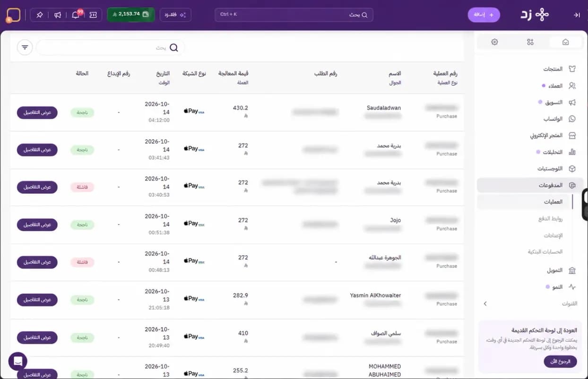Switch to the sidebar home tab icon
The width and height of the screenshot is (588, 379).
(565, 42)
